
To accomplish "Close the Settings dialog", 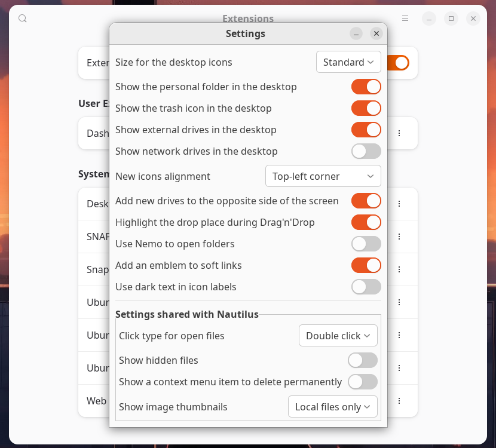I will click(x=376, y=34).
